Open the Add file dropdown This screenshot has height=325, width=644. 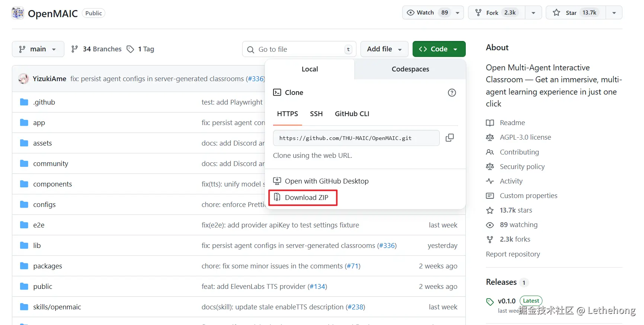(x=384, y=49)
